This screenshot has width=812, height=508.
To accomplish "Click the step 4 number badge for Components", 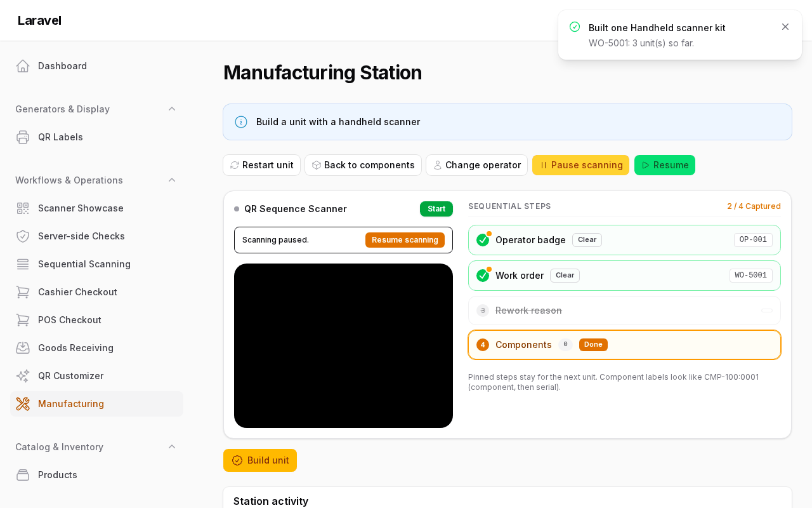I will click(483, 345).
